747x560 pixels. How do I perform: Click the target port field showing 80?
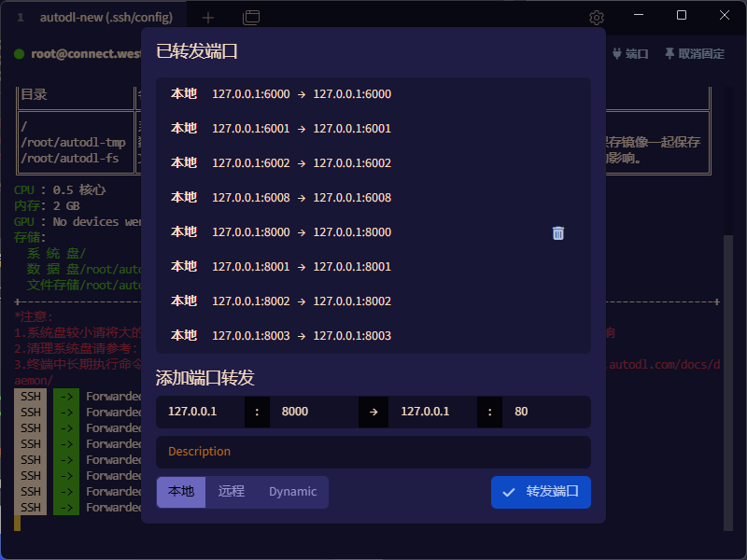tap(545, 412)
